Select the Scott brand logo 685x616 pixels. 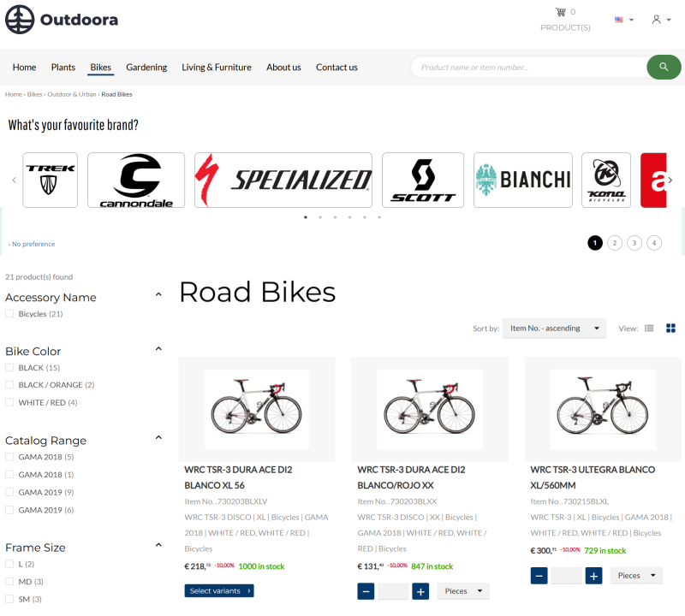coord(423,180)
